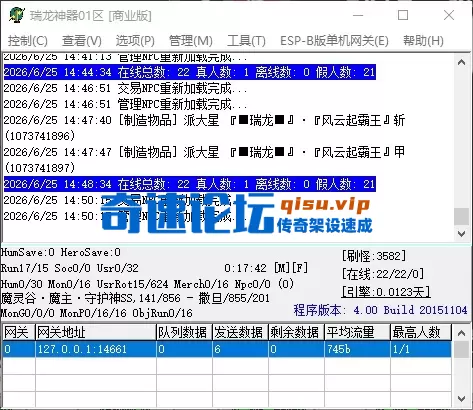Open the 工具(T) menu
The width and height of the screenshot is (473, 410).
tap(246, 41)
